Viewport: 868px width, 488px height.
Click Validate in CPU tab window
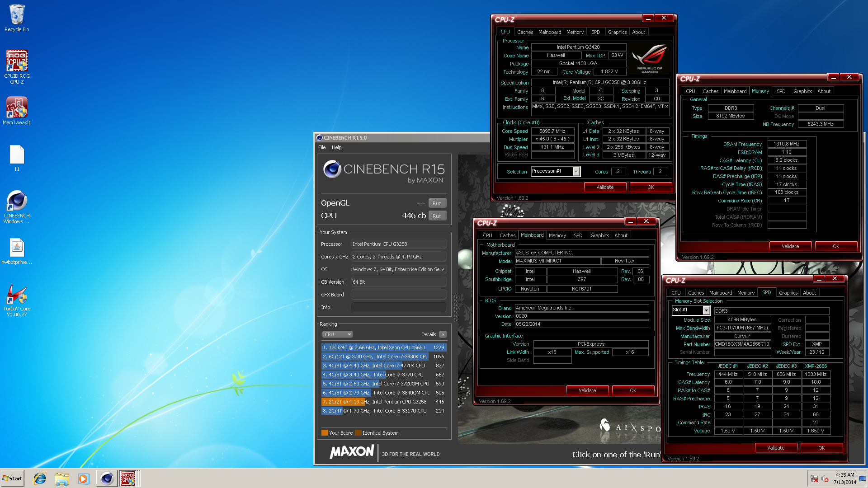tap(605, 187)
